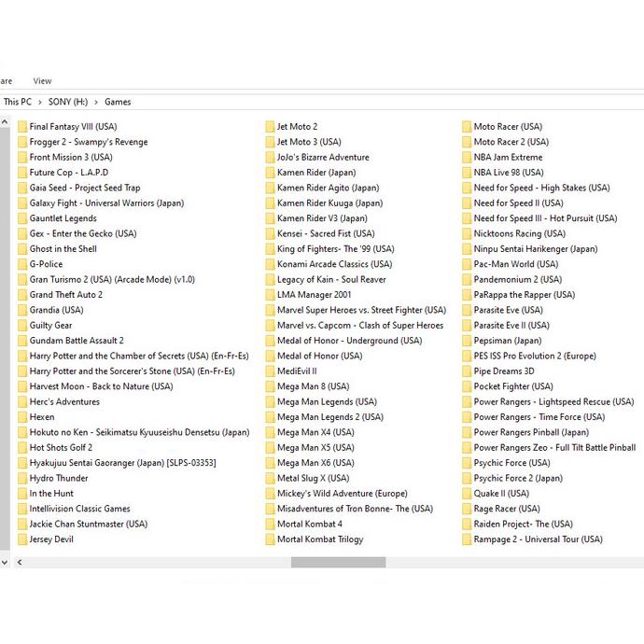
Task: Select the Guilty Gear folder icon
Action: [x=22, y=326]
